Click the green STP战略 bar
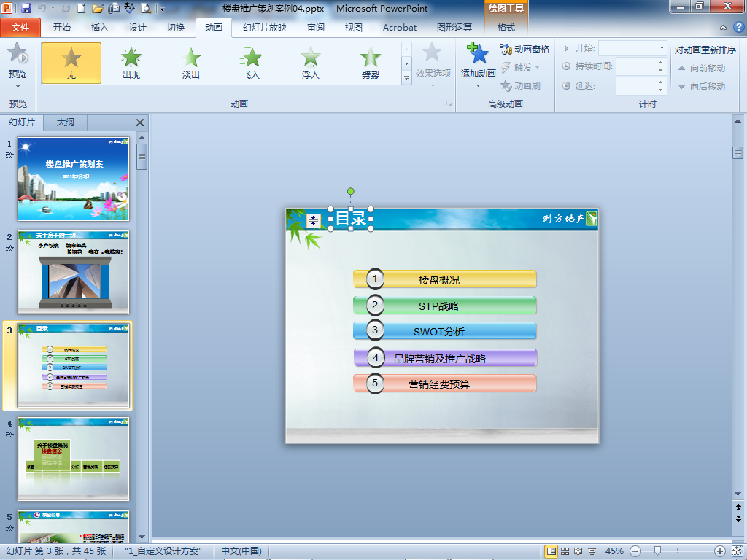The width and height of the screenshot is (747, 560). click(x=445, y=306)
